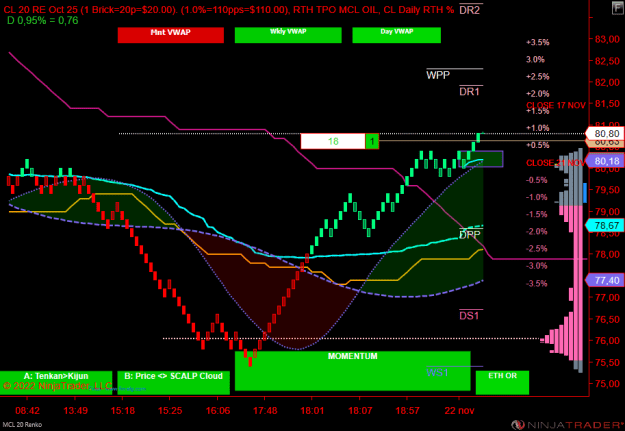The width and height of the screenshot is (625, 431).
Task: Click the 22 nov date axis label
Action: [459, 410]
